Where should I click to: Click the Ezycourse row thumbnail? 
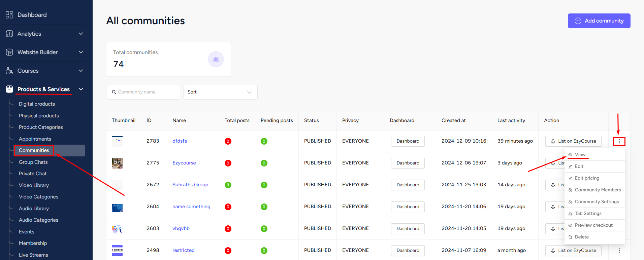click(117, 163)
